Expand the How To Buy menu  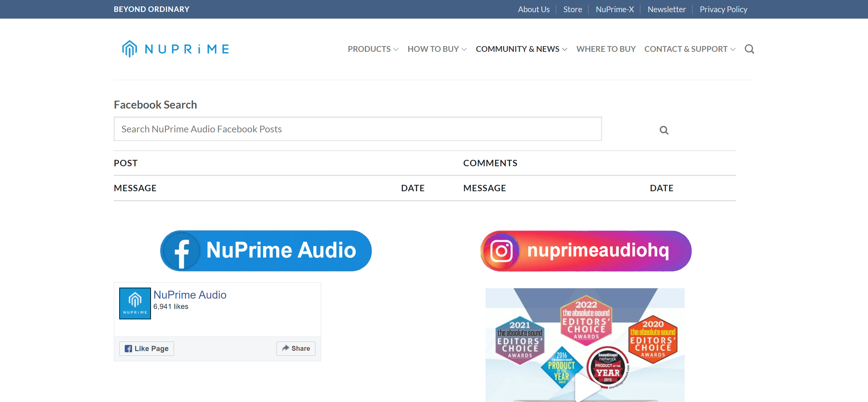(x=437, y=49)
